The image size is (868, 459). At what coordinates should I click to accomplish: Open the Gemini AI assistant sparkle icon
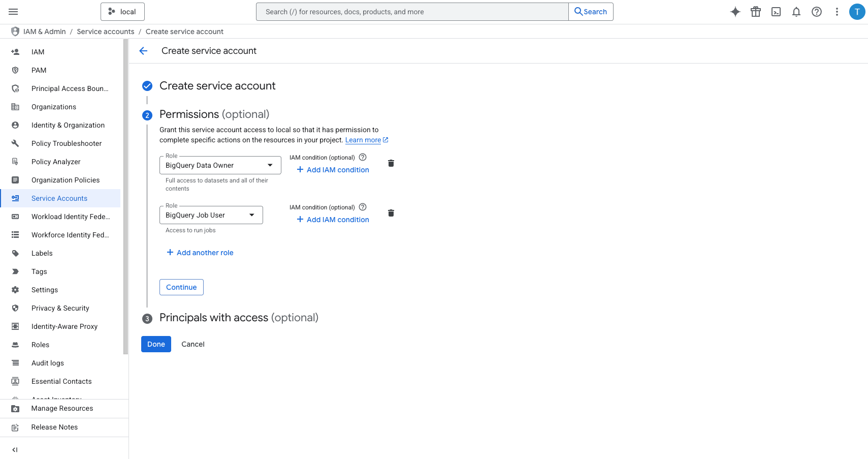coord(735,12)
